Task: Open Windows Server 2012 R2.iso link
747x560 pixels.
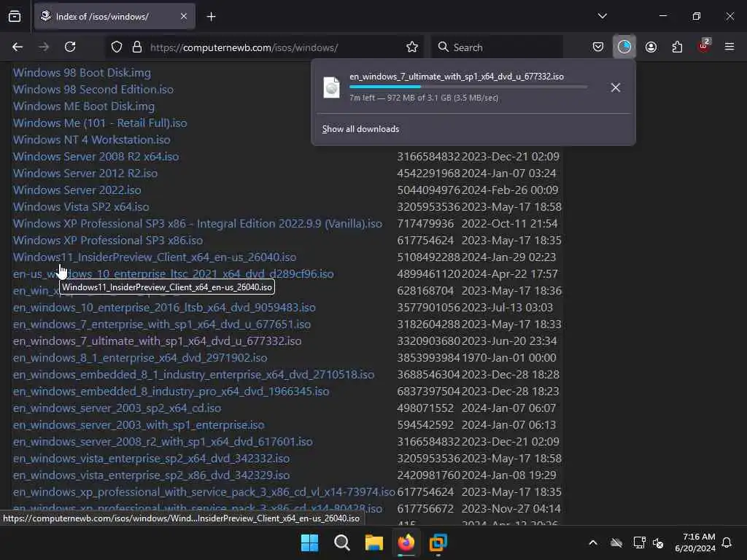Action: coord(85,174)
